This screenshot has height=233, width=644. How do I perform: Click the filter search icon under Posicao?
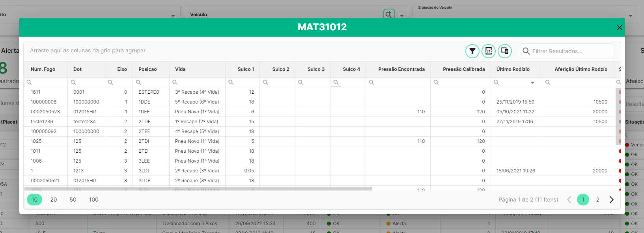[x=138, y=82]
